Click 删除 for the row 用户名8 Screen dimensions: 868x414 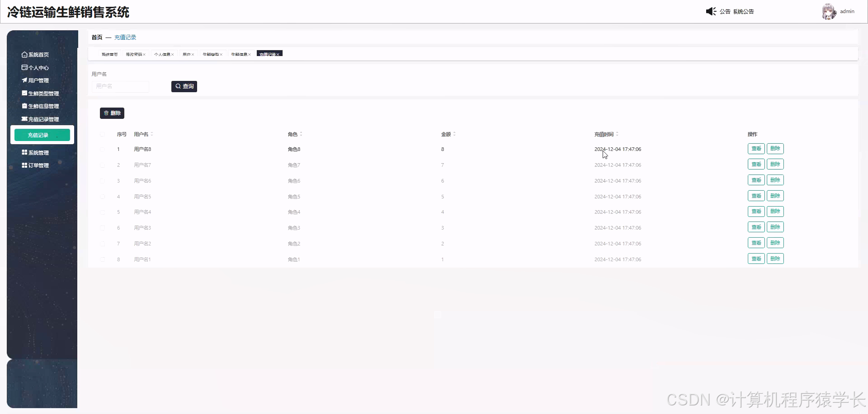click(x=775, y=149)
